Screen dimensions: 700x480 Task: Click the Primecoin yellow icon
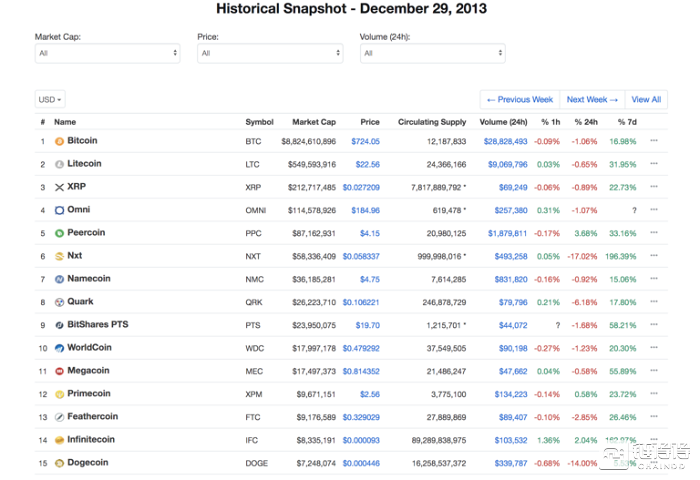pyautogui.click(x=59, y=394)
